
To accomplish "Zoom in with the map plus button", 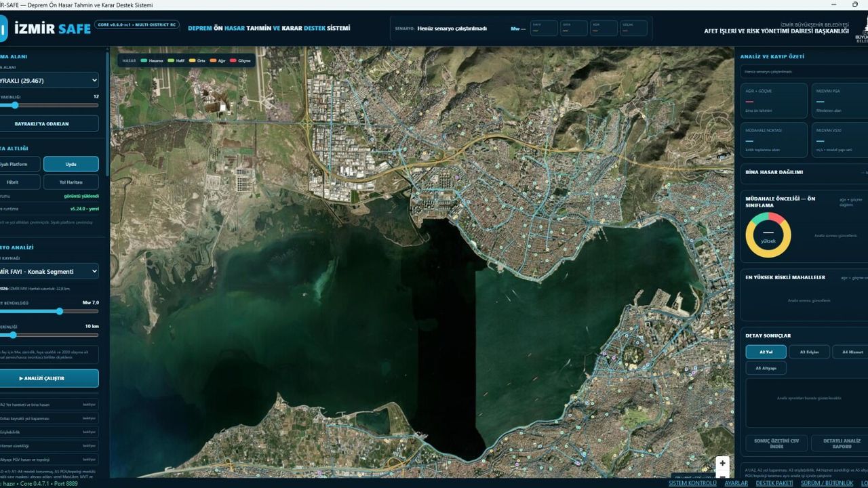I will click(x=723, y=464).
